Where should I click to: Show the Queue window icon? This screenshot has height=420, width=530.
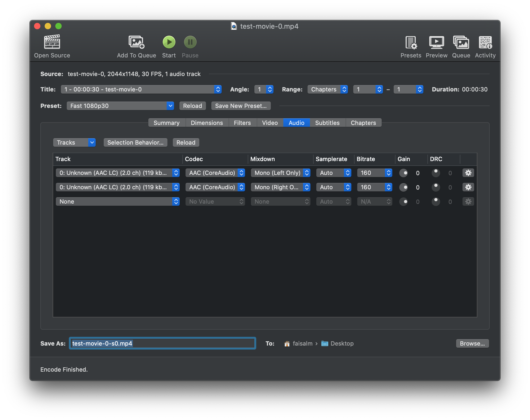pyautogui.click(x=461, y=43)
